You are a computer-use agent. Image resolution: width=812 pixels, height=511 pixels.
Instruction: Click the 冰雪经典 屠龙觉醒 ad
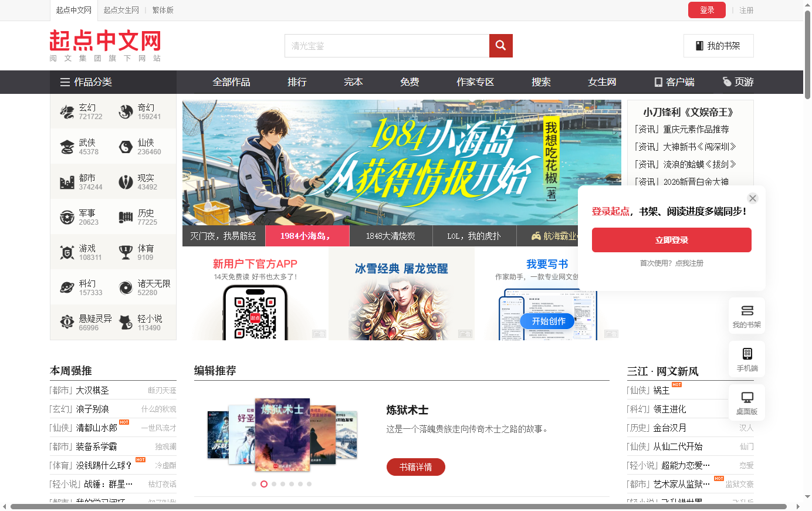click(x=401, y=293)
